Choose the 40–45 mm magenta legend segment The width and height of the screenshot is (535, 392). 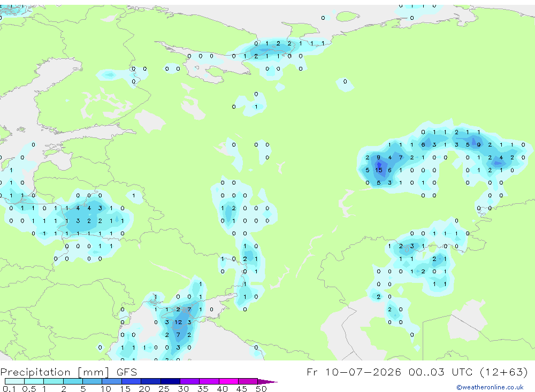click(228, 381)
